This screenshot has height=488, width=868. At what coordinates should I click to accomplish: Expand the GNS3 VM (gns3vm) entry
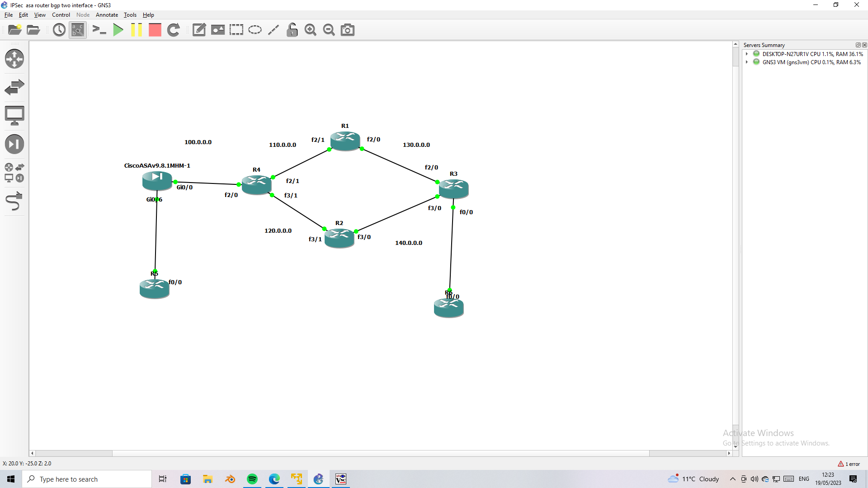pos(747,62)
